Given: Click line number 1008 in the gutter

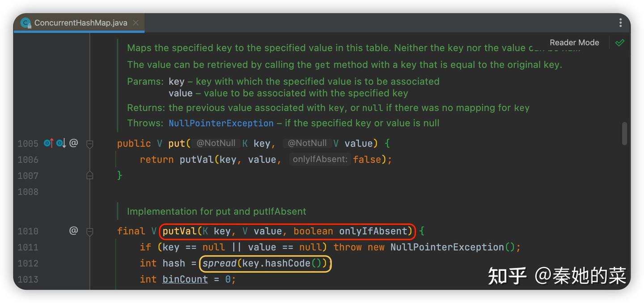Looking at the screenshot, I should (28, 192).
